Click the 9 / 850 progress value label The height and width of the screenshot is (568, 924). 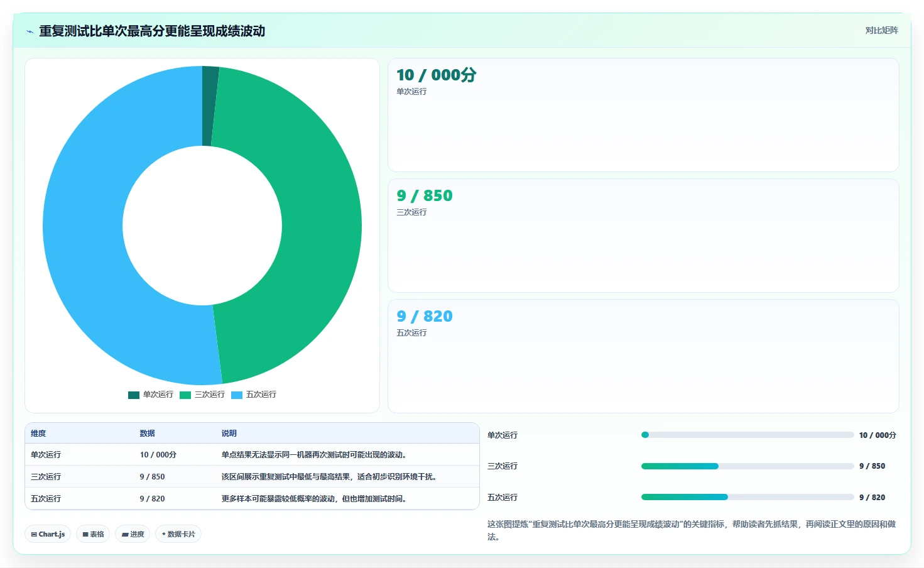(x=872, y=466)
